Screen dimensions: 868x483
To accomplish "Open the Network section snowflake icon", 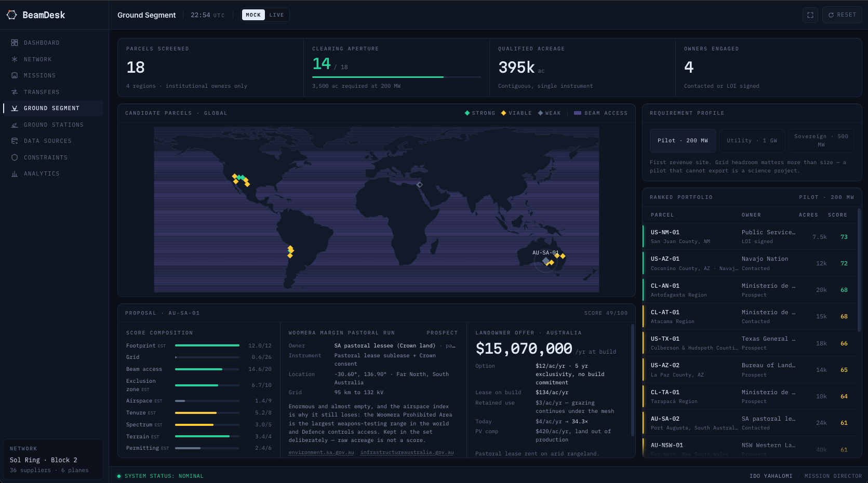I will 15,59.
